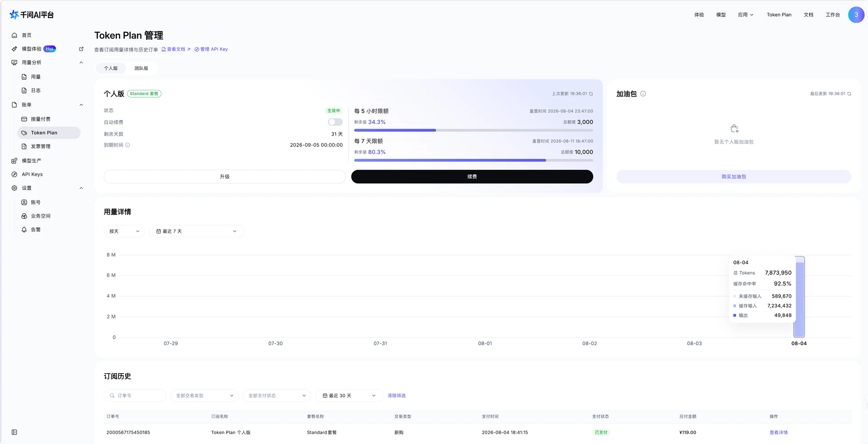Click the 业务空间 workspace icon
The image size is (868, 444).
[x=24, y=216]
